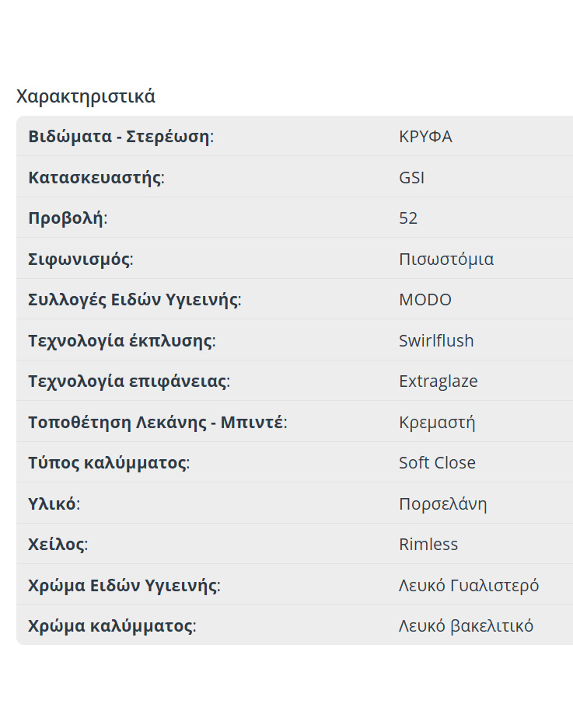This screenshot has height=728, width=573.
Task: Click the Συλλογές Ειδών Υγιεινής label
Action: tap(134, 300)
